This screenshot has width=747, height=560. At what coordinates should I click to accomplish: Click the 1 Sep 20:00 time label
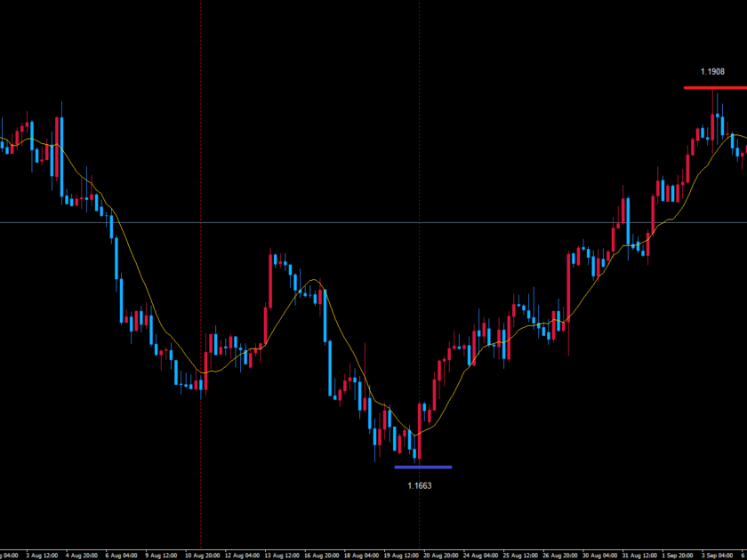[x=678, y=554]
